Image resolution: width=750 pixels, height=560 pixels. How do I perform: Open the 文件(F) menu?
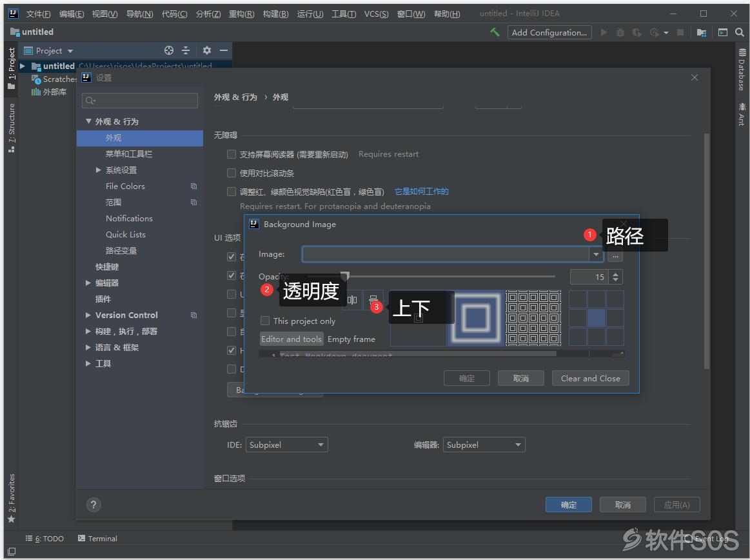pyautogui.click(x=38, y=14)
